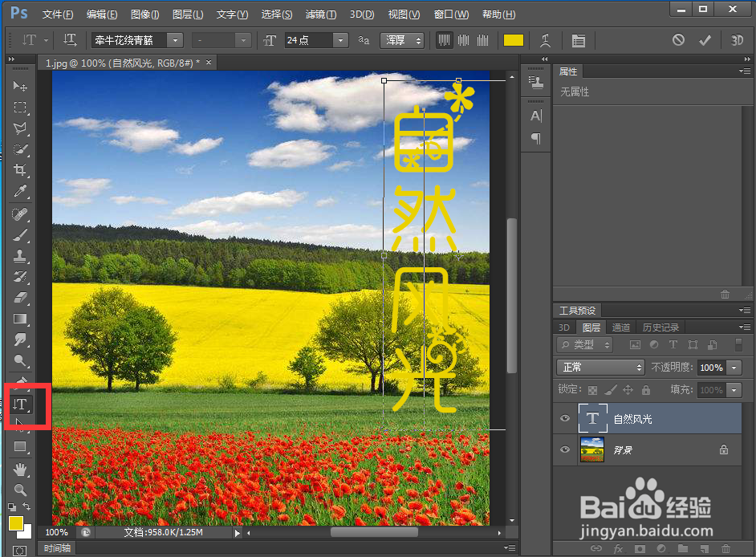Reset default foreground and background colors
Viewport: 756px width, 557px height.
pos(12,507)
